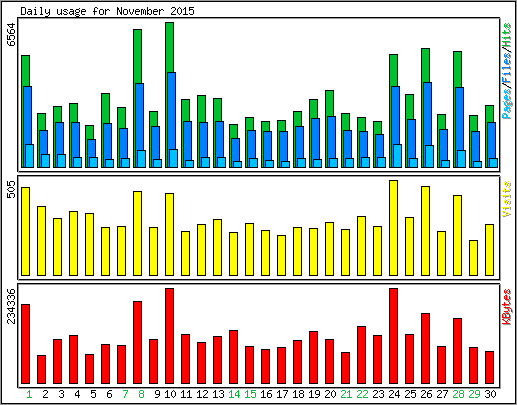Select day label 3 on the axis
This screenshot has width=517, height=405.
tap(61, 394)
